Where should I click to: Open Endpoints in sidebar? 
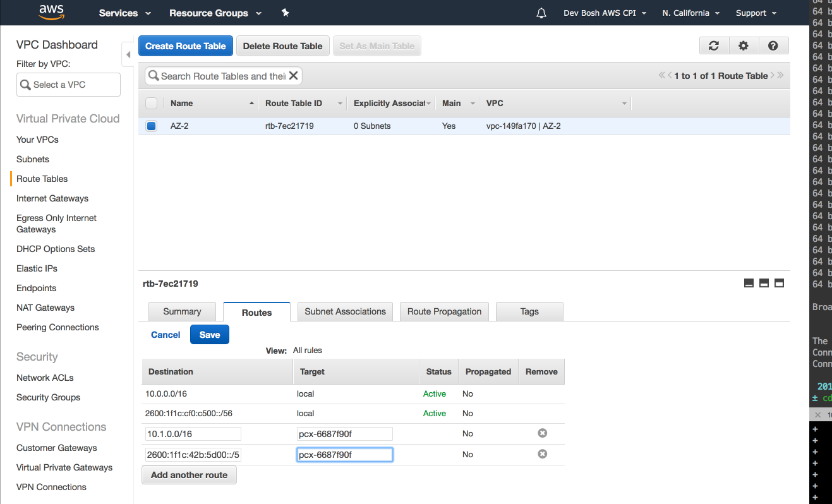pyautogui.click(x=36, y=288)
